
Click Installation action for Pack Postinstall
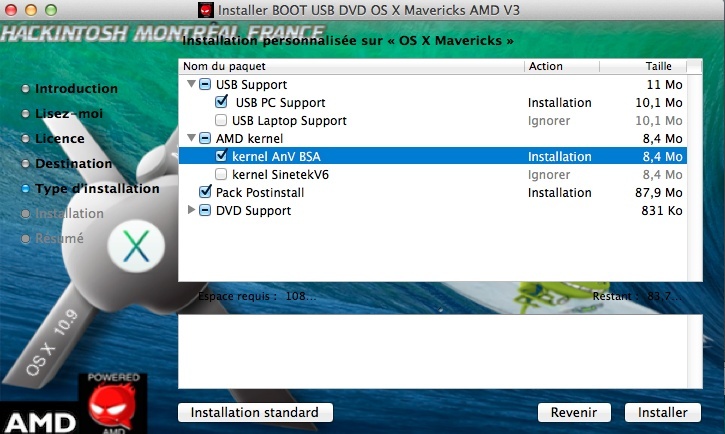coord(559,193)
